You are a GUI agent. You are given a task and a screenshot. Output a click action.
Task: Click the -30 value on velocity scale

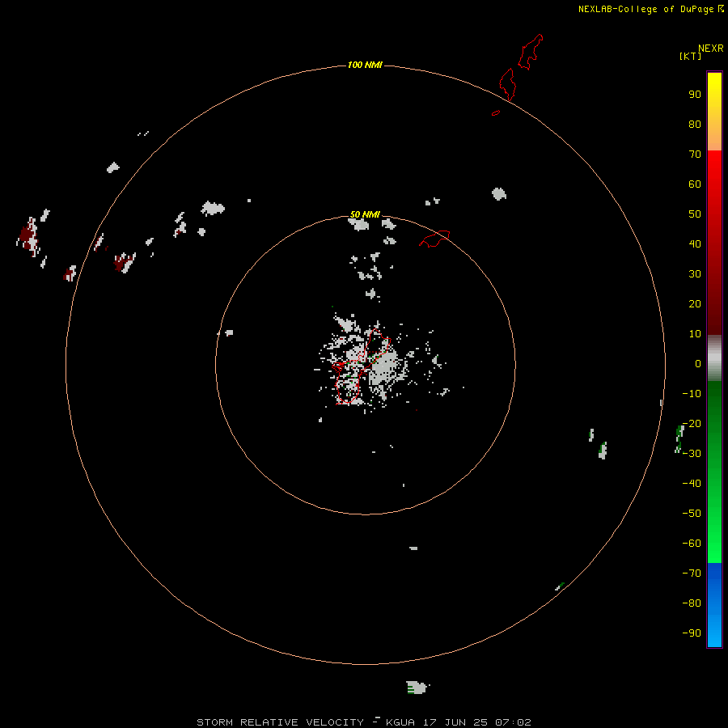(692, 454)
